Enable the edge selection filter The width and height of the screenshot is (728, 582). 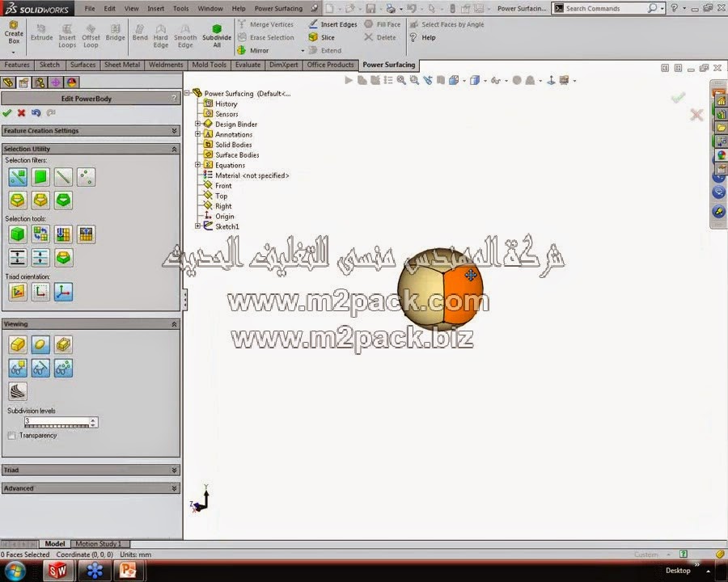tap(64, 177)
